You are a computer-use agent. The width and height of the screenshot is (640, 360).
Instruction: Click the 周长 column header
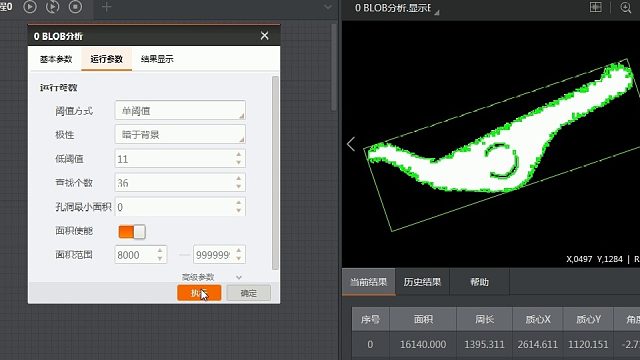point(484,319)
